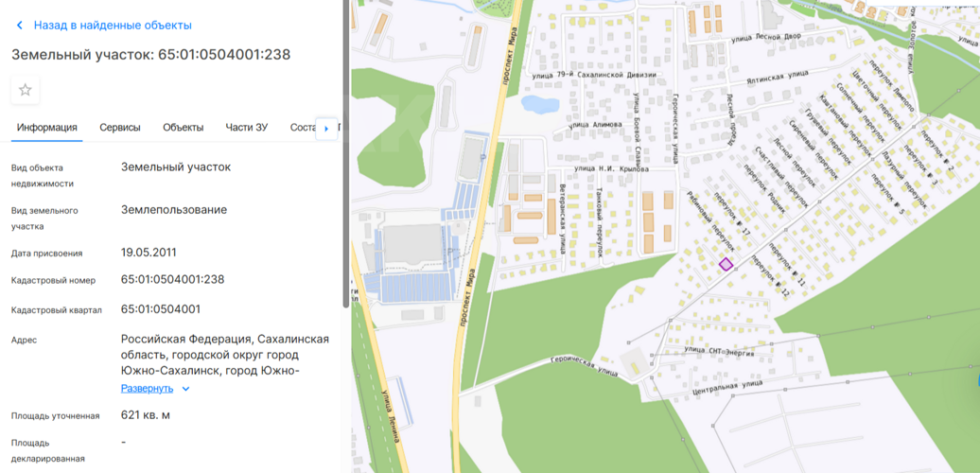Add parcel to favorites with star icon
Screen dimensions: 980x473
[x=26, y=90]
